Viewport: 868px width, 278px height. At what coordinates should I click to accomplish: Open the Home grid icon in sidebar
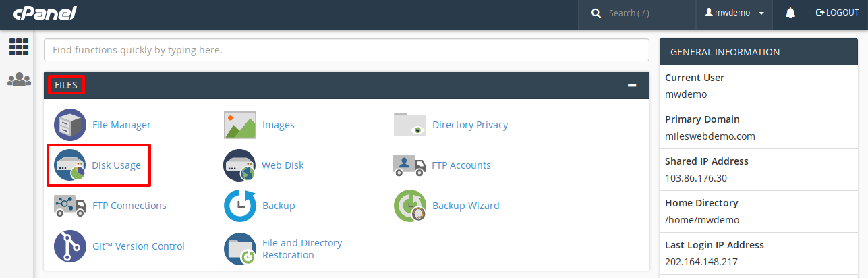[19, 47]
